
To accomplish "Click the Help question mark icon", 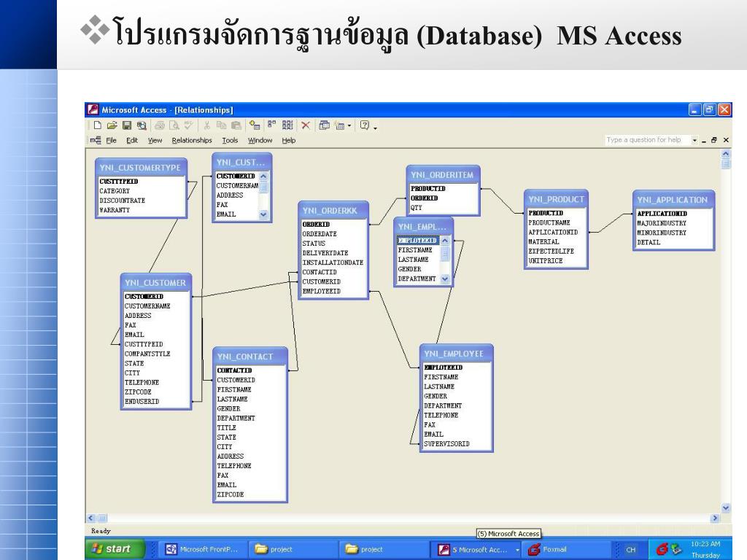I will pos(364,125).
